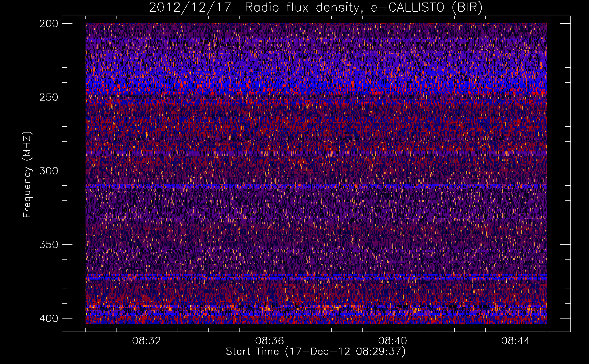The height and width of the screenshot is (364, 589).
Task: Click the "Frequency (MHZ)" axis label
Action: click(27, 174)
